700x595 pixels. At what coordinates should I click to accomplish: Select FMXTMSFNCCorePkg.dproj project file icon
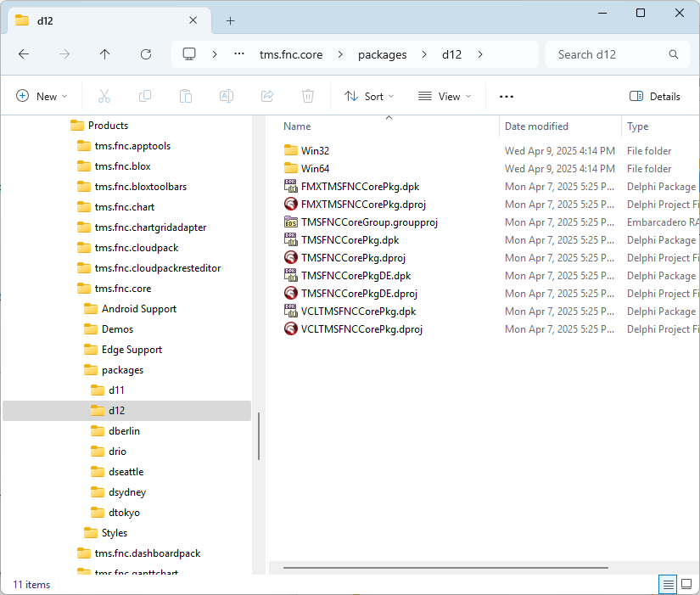click(x=291, y=205)
